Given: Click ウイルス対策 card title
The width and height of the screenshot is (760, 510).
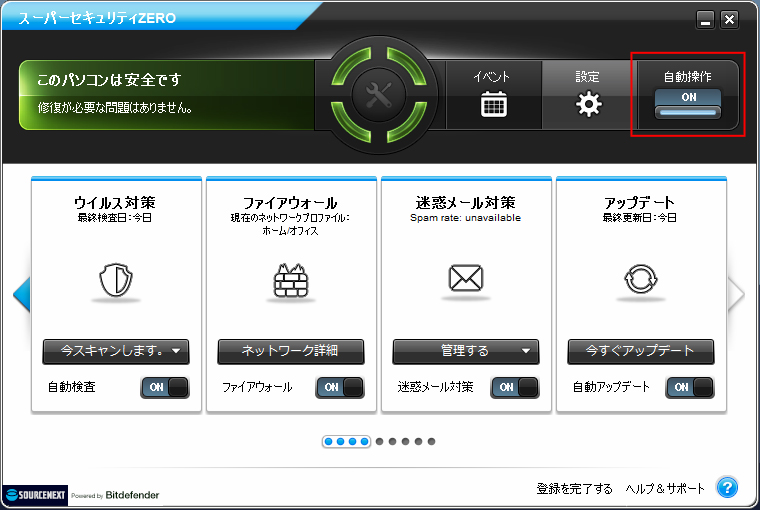Looking at the screenshot, I should (x=115, y=202).
